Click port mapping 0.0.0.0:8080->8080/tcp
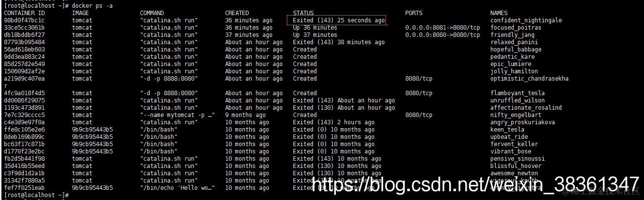This screenshot has height=200, width=644. click(443, 35)
